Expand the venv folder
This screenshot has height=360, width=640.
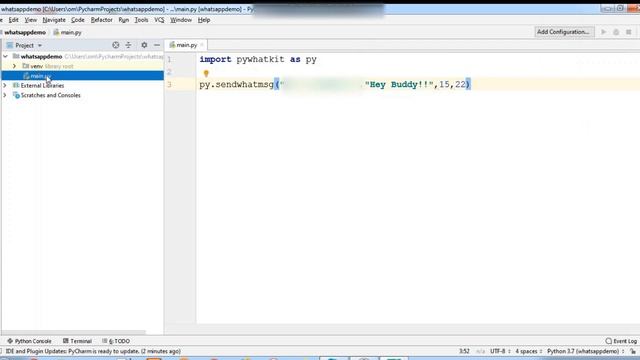(x=14, y=66)
